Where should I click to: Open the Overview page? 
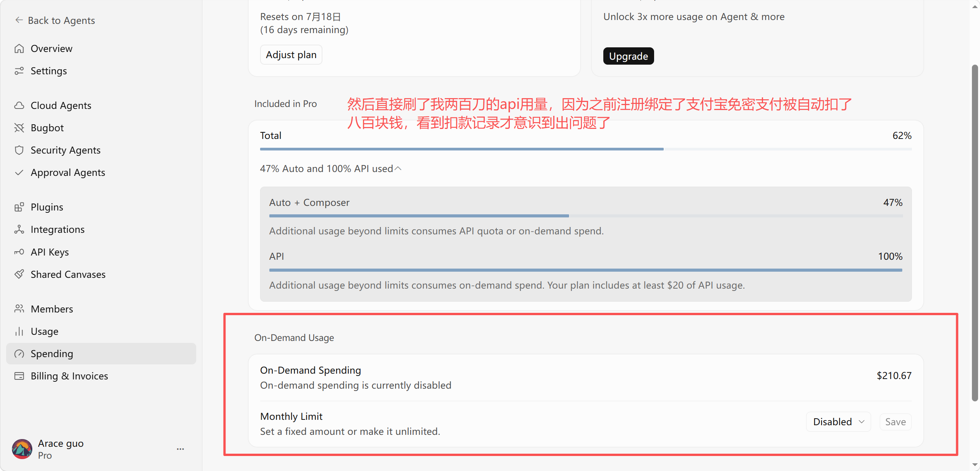(101, 48)
